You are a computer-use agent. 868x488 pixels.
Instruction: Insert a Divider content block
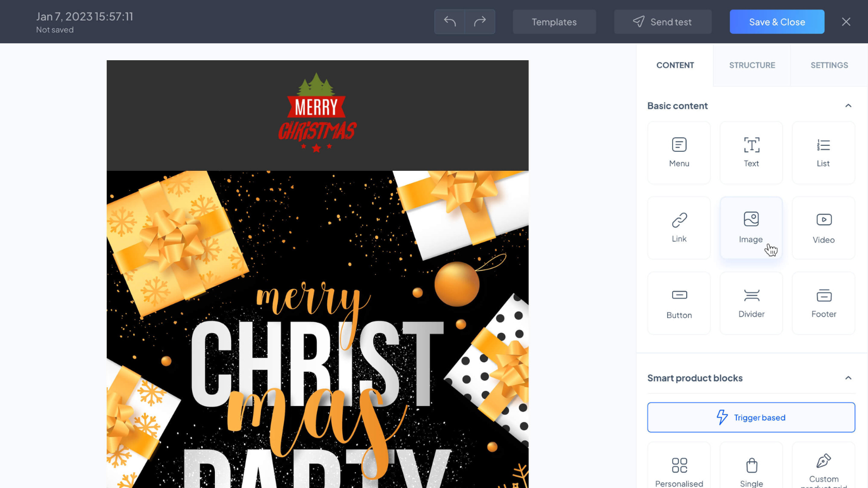(751, 303)
